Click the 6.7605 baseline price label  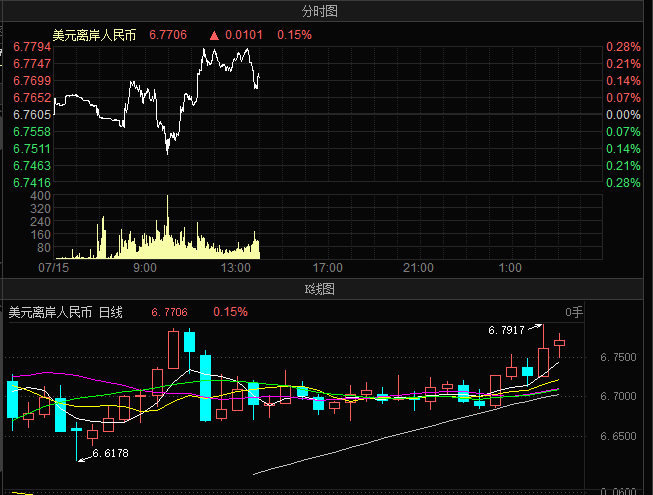point(32,115)
